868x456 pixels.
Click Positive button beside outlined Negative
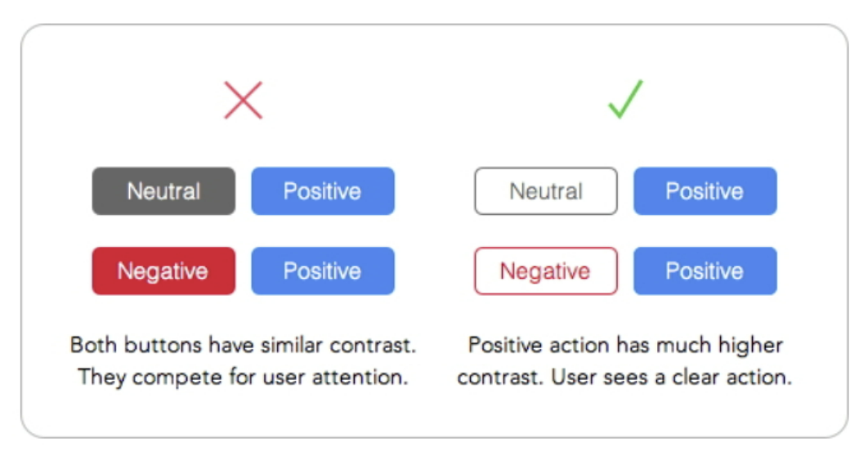pyautogui.click(x=705, y=271)
